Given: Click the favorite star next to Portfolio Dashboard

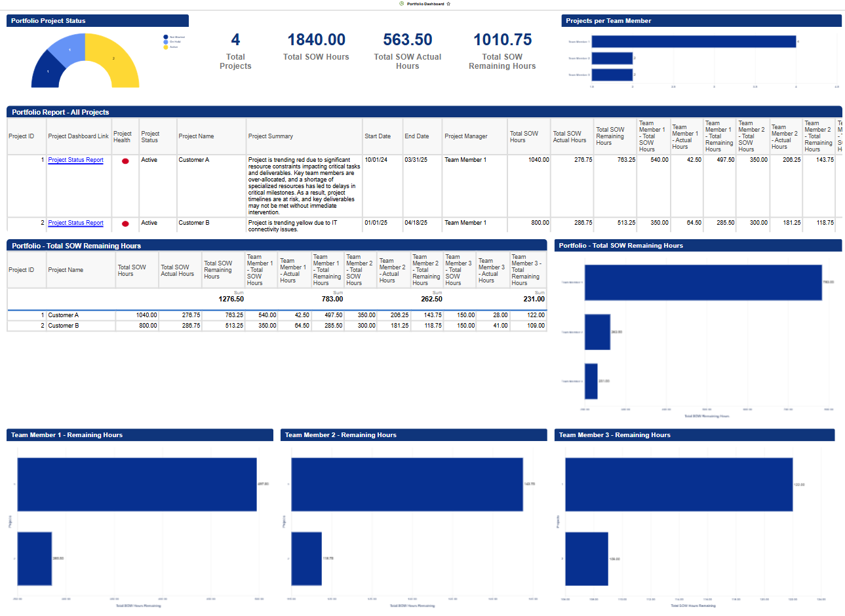Looking at the screenshot, I should click(448, 4).
